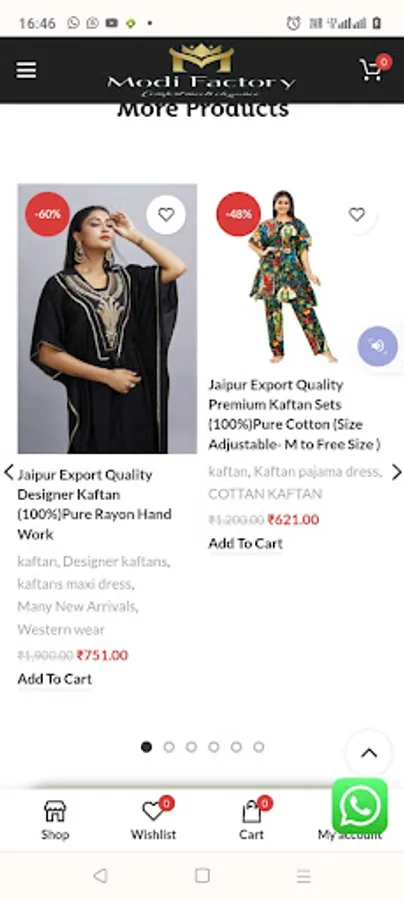Go to Shop tab
The width and height of the screenshot is (404, 900).
coord(55,820)
